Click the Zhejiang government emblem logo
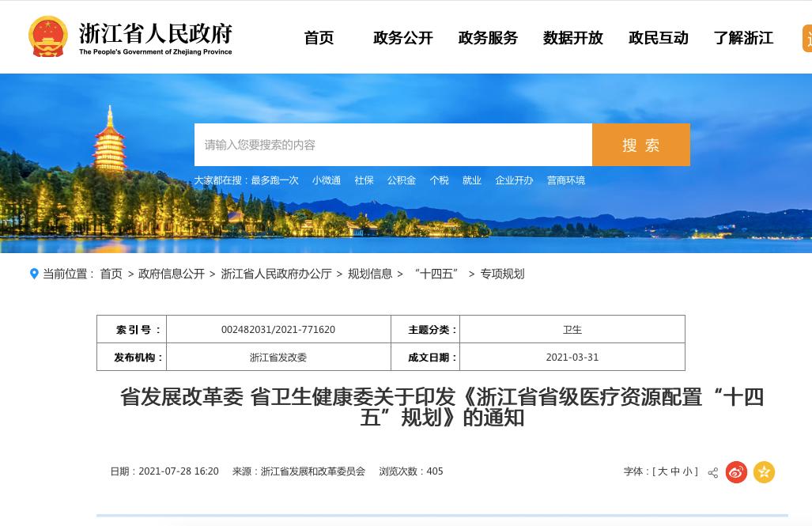812x526 pixels. (x=47, y=36)
